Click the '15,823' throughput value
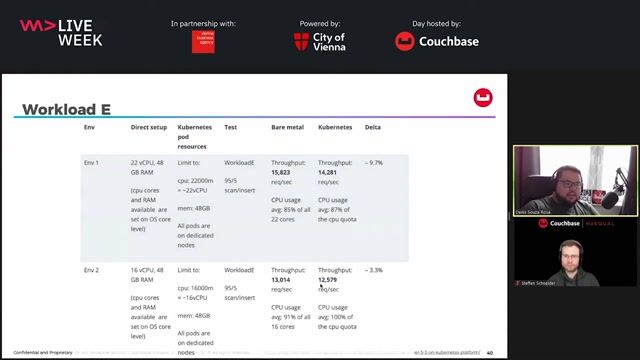640x360 pixels. point(280,172)
